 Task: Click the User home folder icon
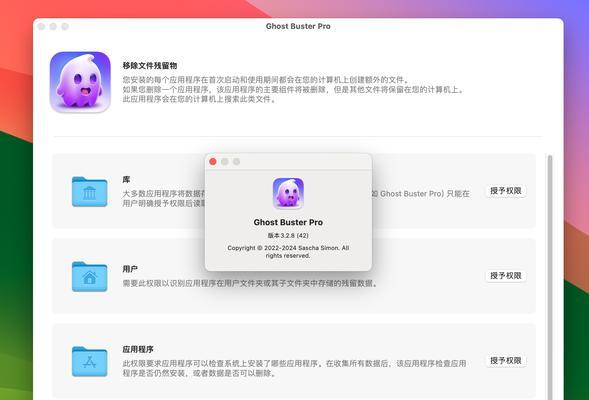(89, 276)
